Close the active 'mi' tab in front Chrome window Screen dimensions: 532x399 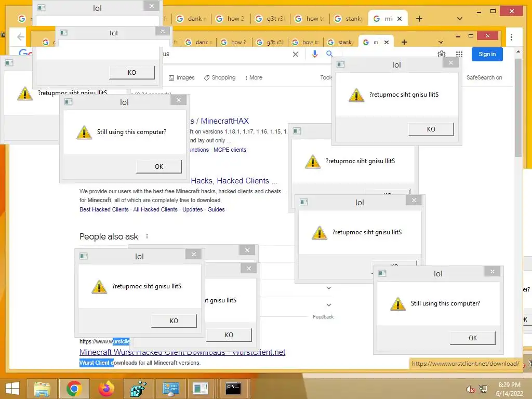[387, 43]
